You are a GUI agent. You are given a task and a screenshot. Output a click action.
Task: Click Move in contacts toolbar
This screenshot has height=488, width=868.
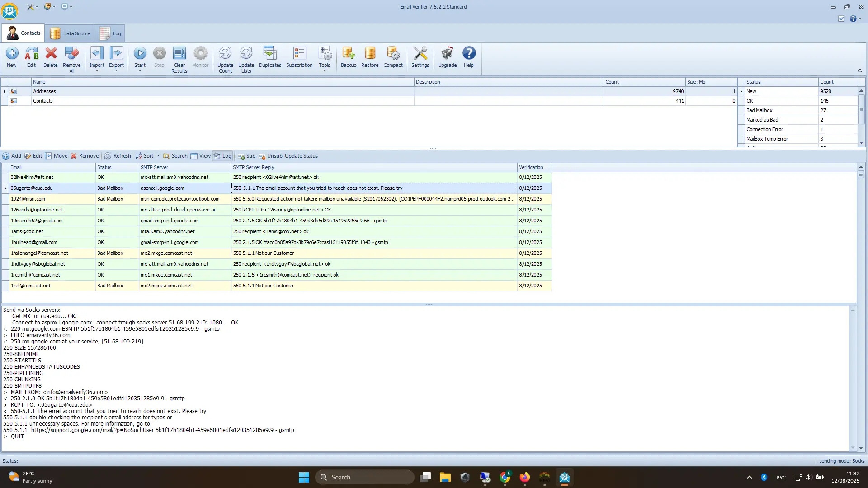click(x=56, y=156)
